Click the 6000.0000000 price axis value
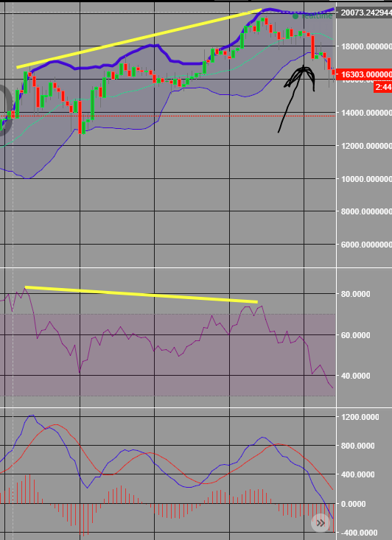The image size is (392, 540). click(x=366, y=245)
